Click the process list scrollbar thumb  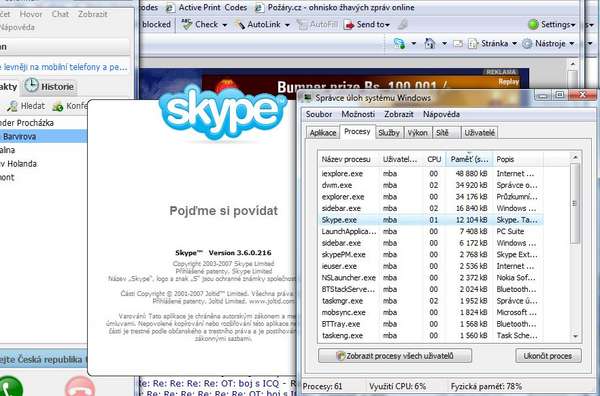coord(574,203)
